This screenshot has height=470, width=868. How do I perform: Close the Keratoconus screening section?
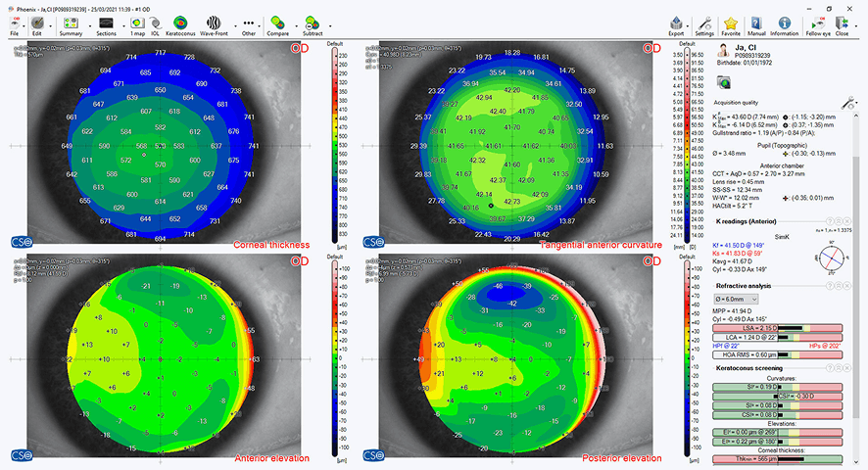(848, 367)
